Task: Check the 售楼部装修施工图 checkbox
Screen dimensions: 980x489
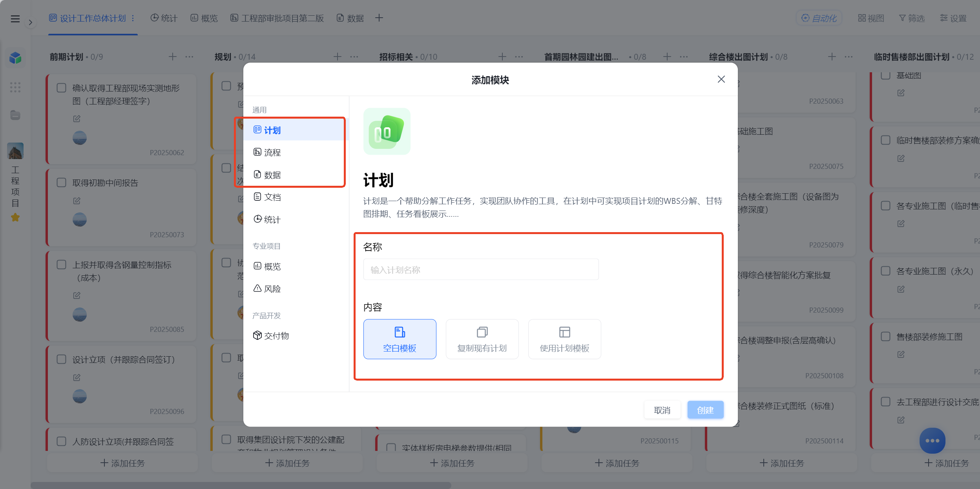Action: [886, 337]
